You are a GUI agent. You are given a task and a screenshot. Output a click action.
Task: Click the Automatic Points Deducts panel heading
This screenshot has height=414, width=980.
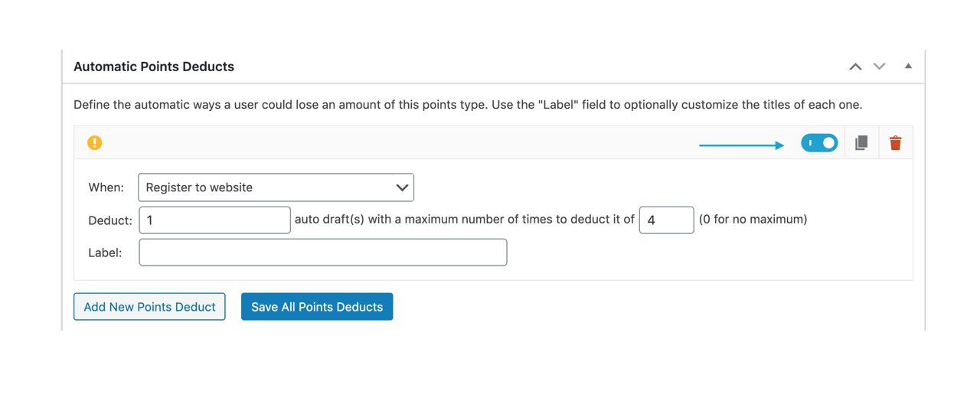154,67
